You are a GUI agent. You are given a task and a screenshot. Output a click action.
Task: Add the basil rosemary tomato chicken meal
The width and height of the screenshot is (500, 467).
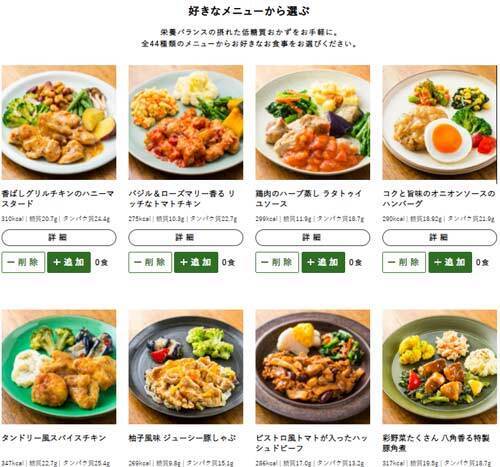click(196, 262)
